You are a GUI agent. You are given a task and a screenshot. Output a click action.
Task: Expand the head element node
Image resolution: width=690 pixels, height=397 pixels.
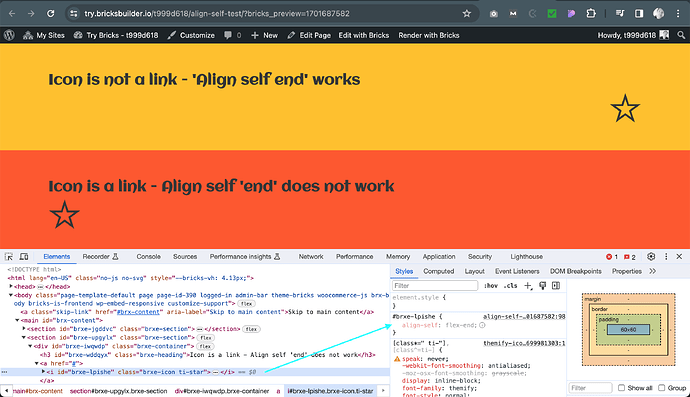(11, 287)
